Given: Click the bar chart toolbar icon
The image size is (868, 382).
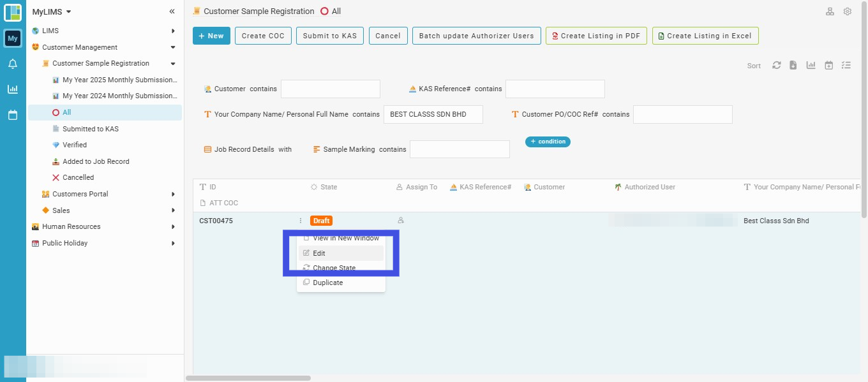Looking at the screenshot, I should pyautogui.click(x=811, y=65).
